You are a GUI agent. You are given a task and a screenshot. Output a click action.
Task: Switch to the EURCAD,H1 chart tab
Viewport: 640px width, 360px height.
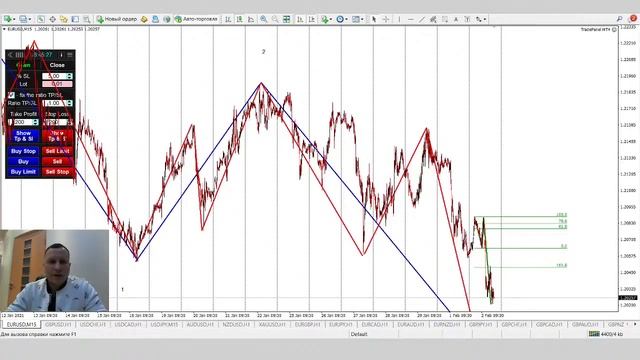click(376, 324)
